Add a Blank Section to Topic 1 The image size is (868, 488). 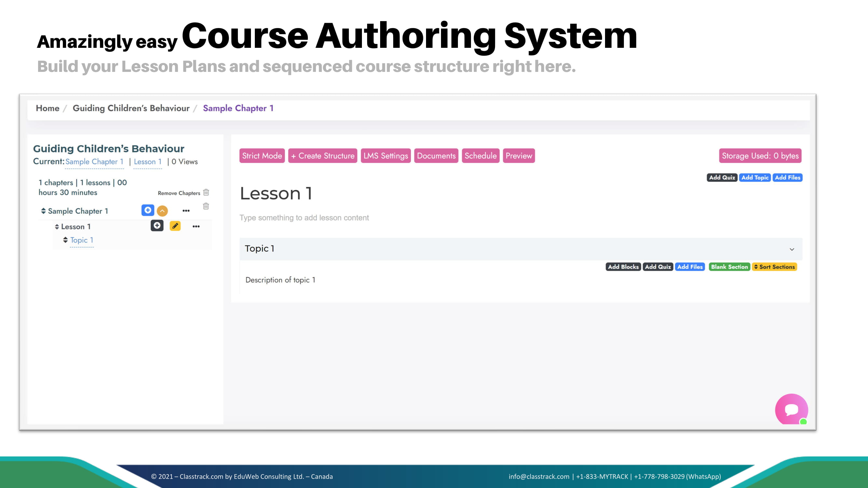tap(729, 267)
